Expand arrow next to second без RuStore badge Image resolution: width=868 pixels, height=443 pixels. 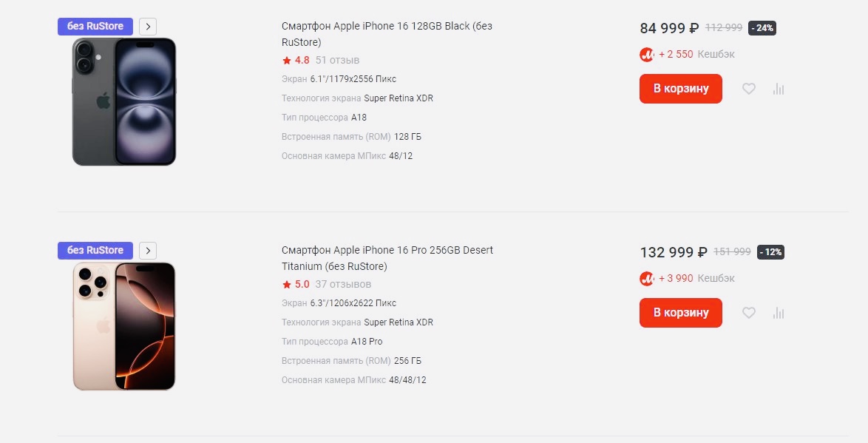click(148, 251)
